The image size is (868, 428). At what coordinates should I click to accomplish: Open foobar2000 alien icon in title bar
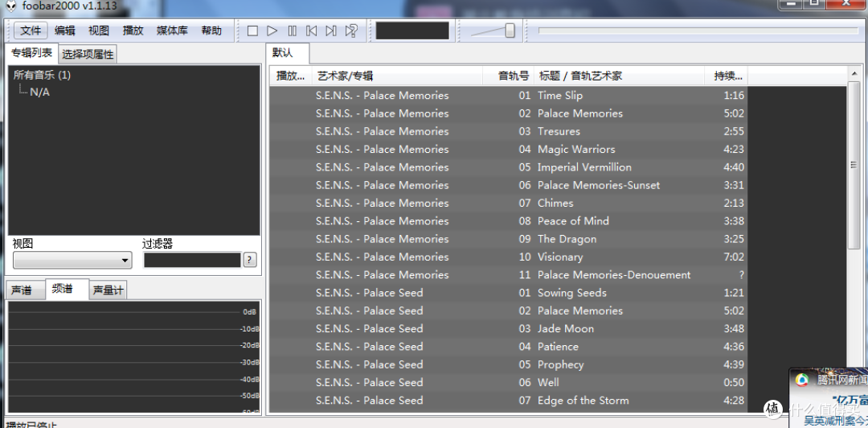point(11,5)
